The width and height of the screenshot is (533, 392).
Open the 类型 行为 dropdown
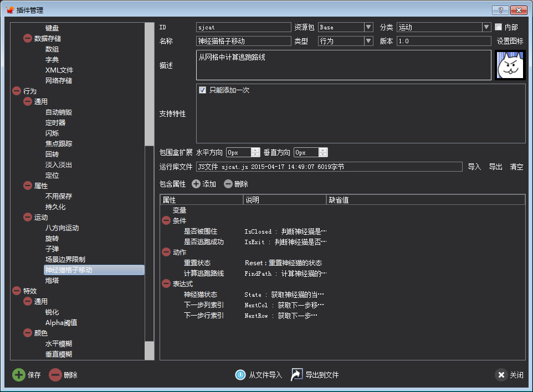(x=368, y=41)
